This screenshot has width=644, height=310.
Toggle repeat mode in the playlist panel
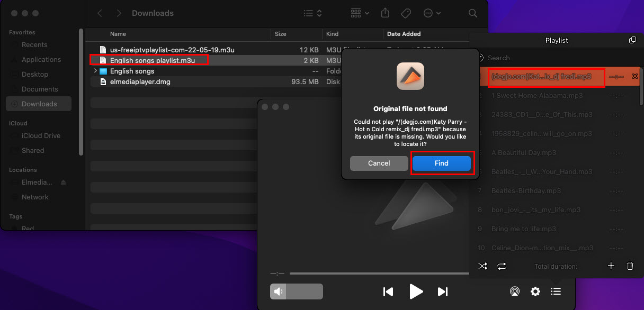point(502,266)
